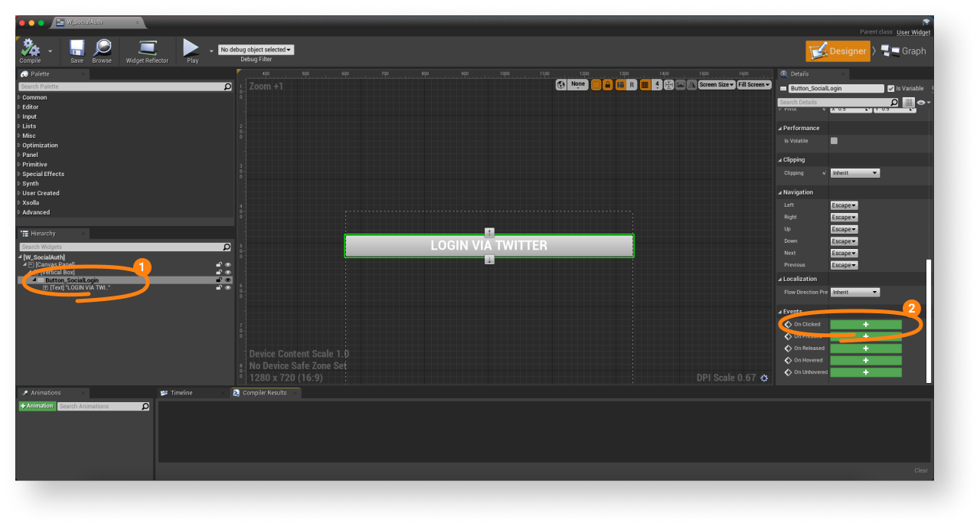
Task: Save the widget with the Save icon
Action: (77, 49)
